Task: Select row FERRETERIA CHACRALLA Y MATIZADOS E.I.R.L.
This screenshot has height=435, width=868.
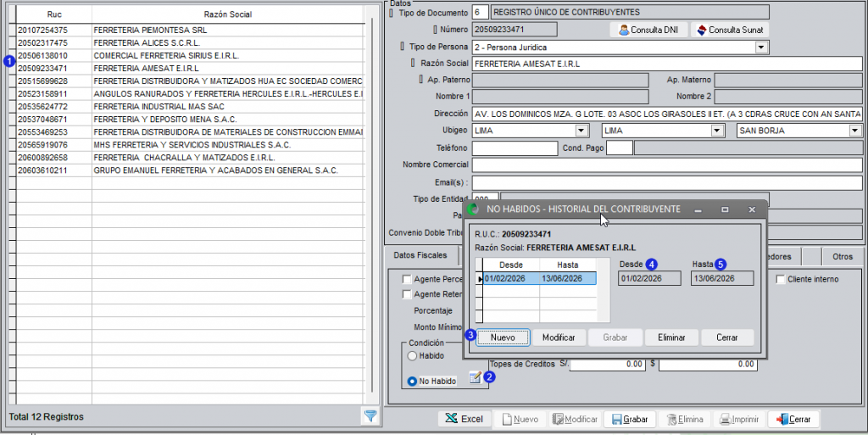Action: [x=190, y=158]
